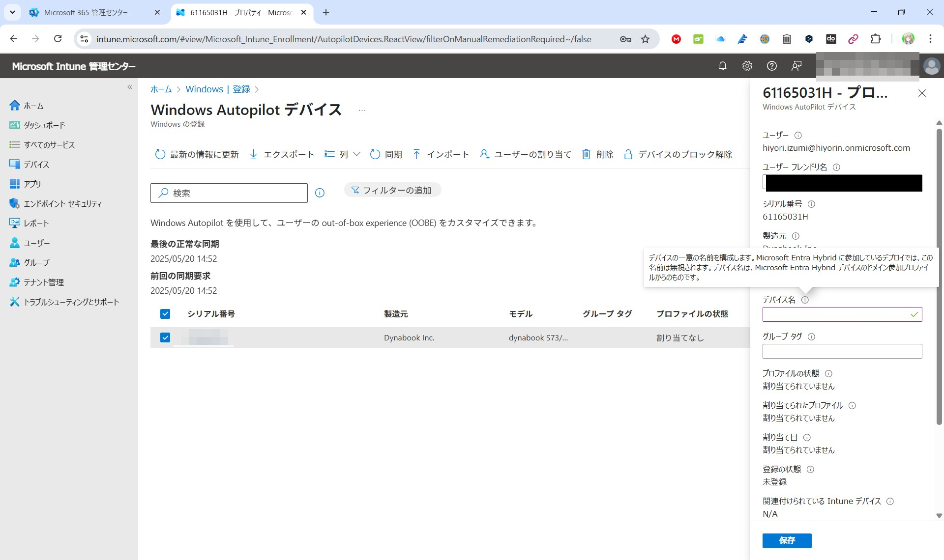Sort by モデル column header
Viewport: 944px width, 560px height.
coord(521,314)
